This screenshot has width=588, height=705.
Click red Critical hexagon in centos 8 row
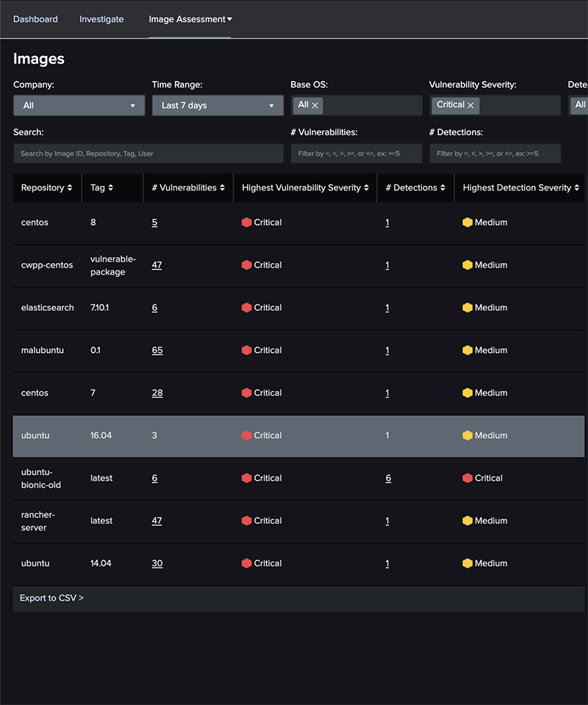coord(247,223)
